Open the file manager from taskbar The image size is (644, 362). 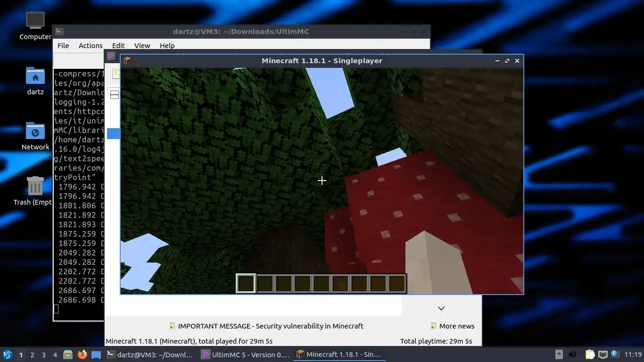(x=68, y=354)
